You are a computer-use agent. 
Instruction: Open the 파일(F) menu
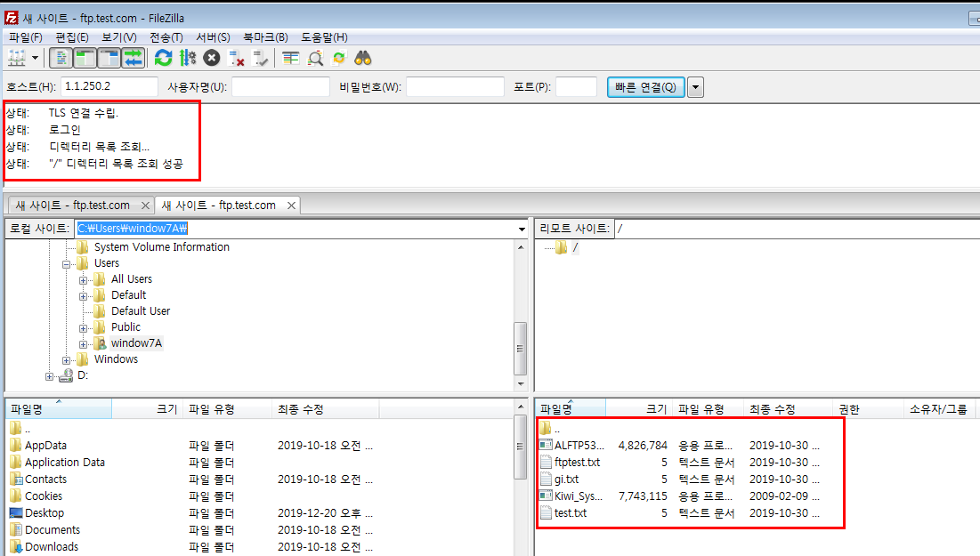pyautogui.click(x=26, y=37)
